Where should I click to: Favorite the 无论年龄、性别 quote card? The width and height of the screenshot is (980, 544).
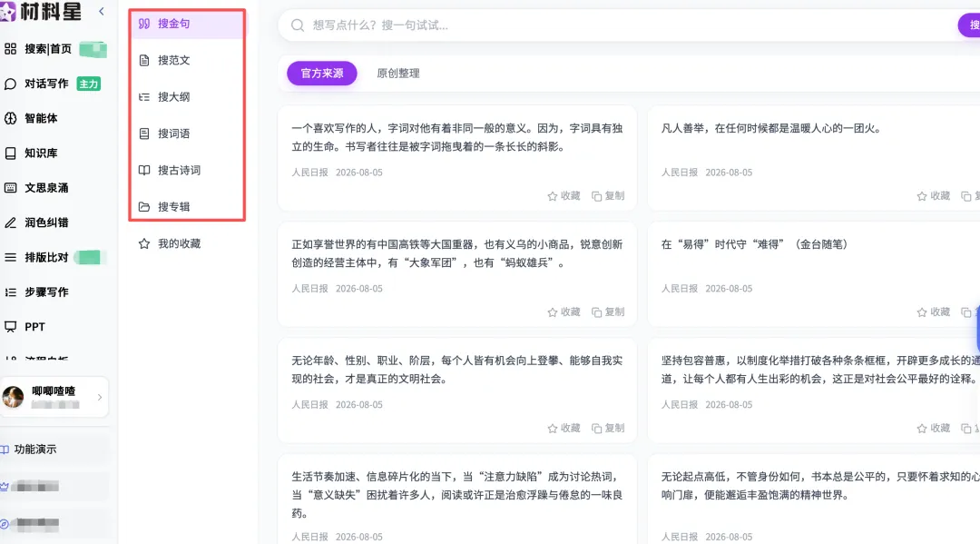pos(563,429)
